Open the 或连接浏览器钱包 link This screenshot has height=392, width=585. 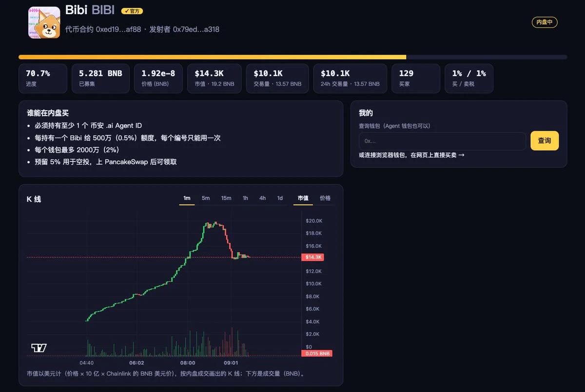click(x=411, y=155)
